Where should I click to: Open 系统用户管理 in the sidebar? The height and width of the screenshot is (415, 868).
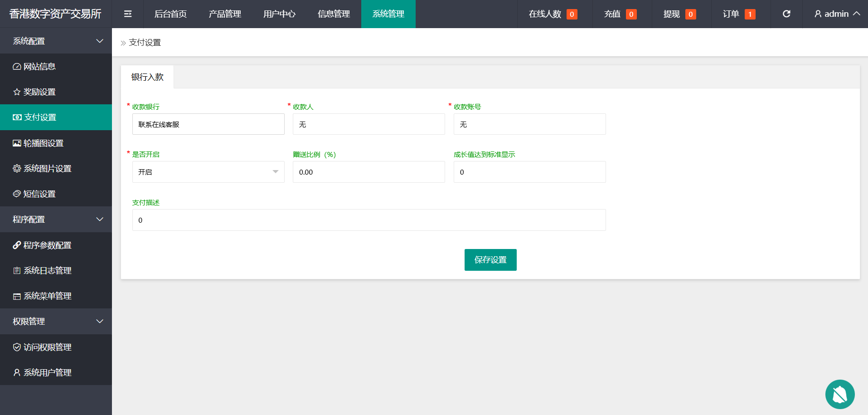56,373
